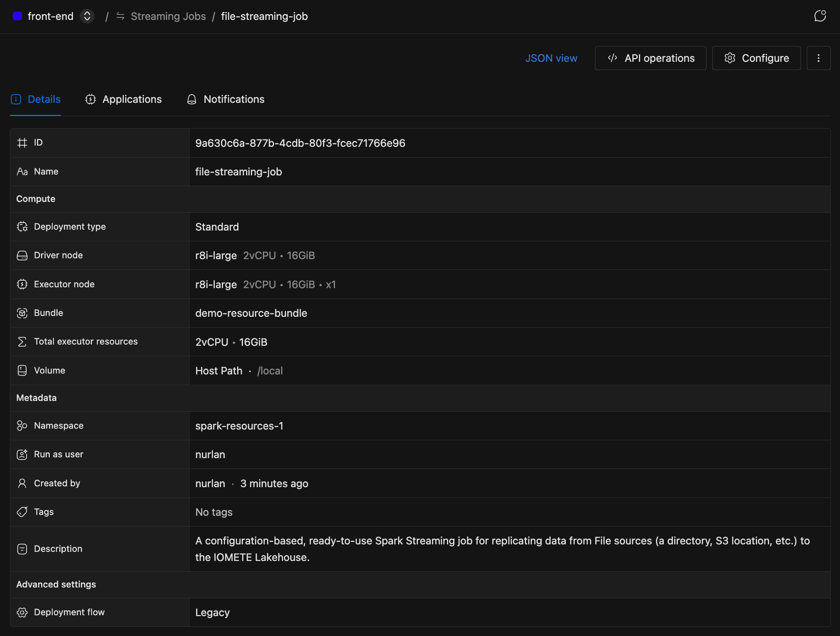Click the Volume disk icon
Viewport: 840px width, 636px height.
point(22,371)
